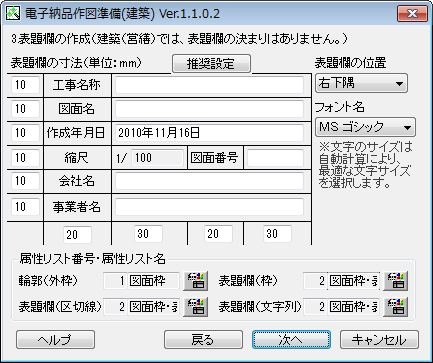Click the 表題欄(区切線) list number field 2
This screenshot has width=433, height=363.
(x=115, y=307)
